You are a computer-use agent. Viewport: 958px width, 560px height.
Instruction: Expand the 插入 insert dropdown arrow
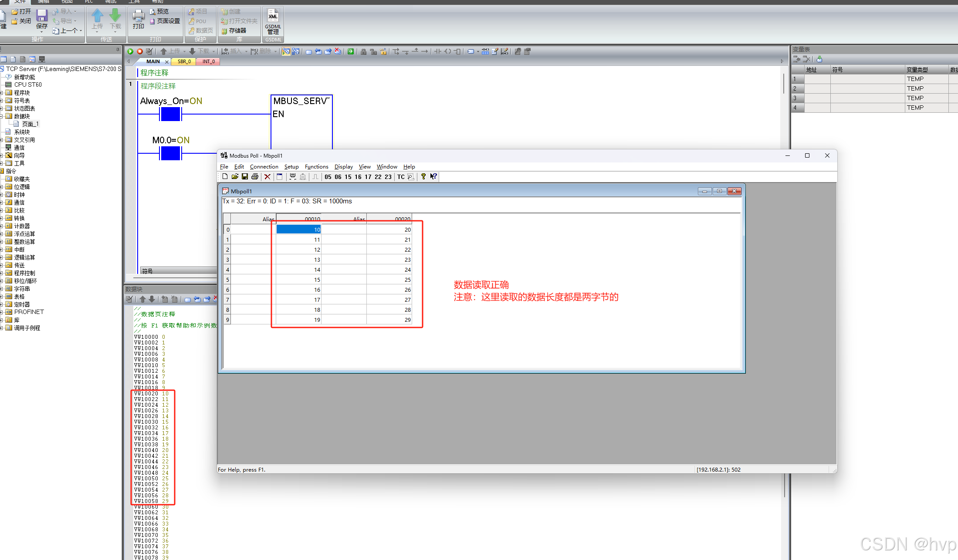246,51
